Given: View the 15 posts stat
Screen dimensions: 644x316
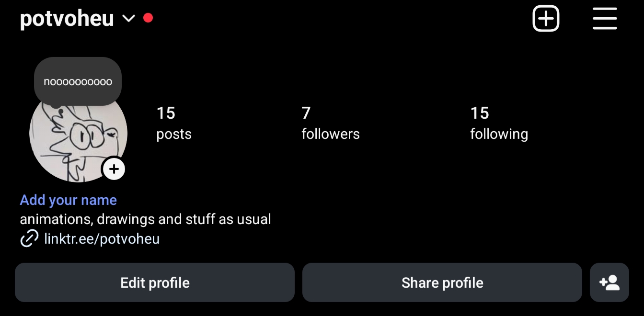Looking at the screenshot, I should (x=173, y=124).
